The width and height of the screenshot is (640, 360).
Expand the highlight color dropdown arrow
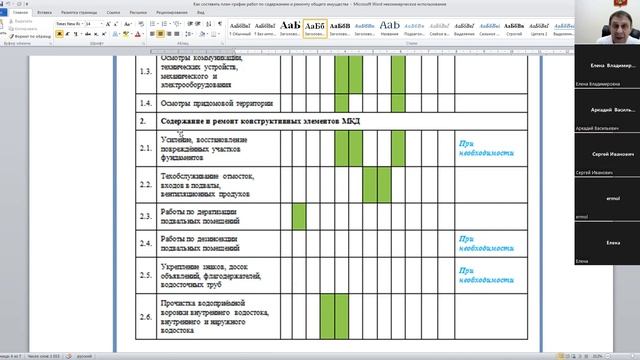coord(131,34)
